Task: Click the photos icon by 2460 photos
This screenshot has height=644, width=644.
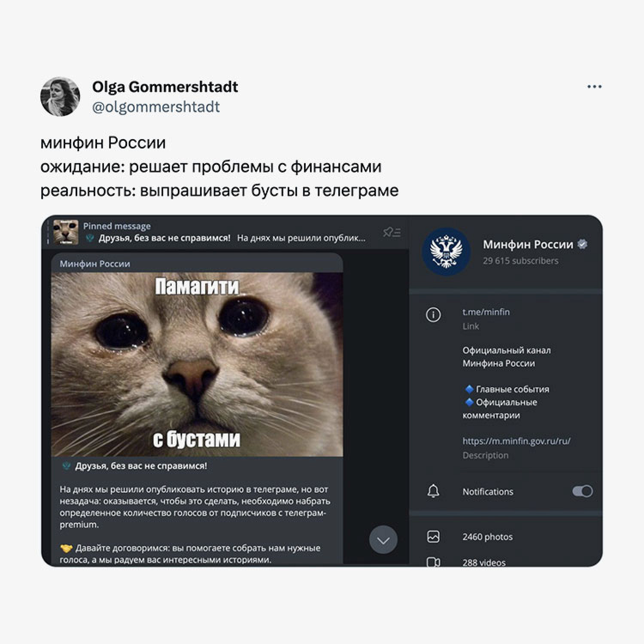Action: 433,537
